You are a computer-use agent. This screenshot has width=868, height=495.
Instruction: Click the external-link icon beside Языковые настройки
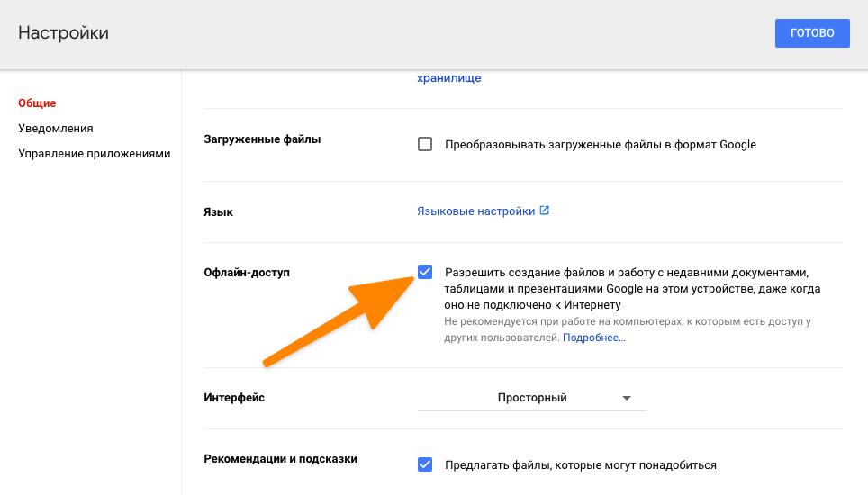(x=544, y=211)
